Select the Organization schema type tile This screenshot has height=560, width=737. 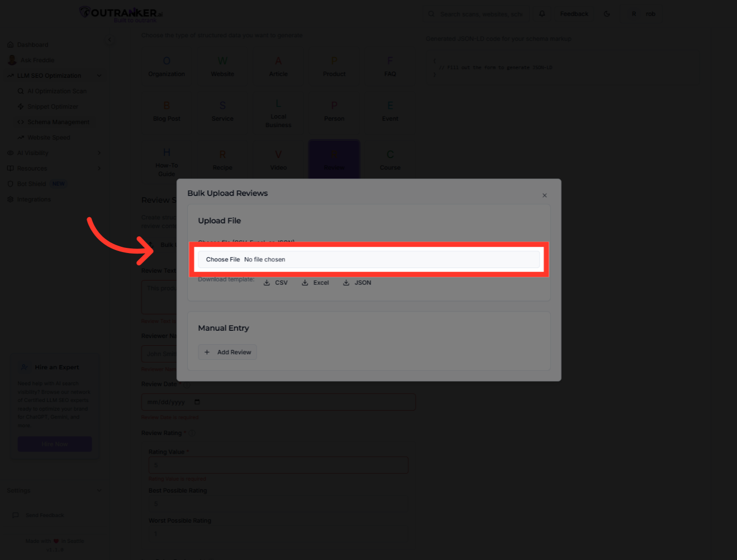pyautogui.click(x=166, y=67)
